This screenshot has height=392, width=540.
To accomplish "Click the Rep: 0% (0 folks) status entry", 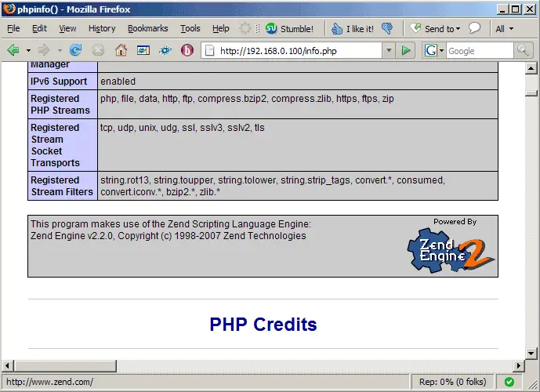I will coord(452,382).
